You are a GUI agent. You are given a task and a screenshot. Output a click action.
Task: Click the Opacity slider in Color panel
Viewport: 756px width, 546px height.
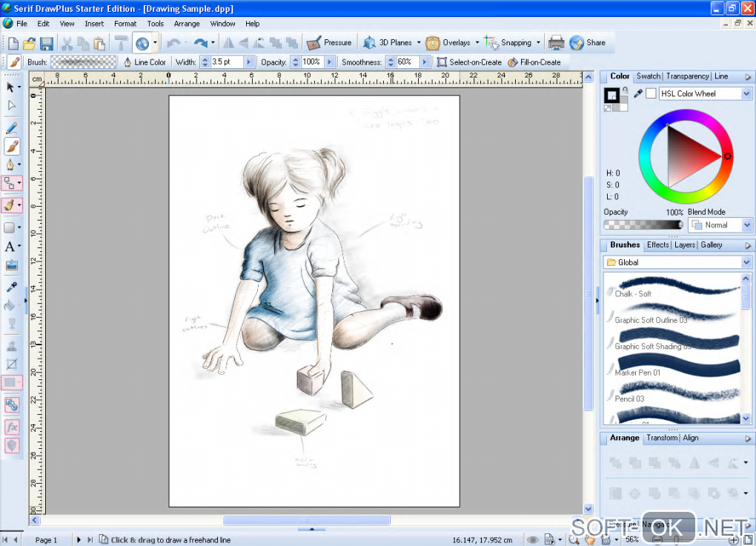pyautogui.click(x=643, y=224)
